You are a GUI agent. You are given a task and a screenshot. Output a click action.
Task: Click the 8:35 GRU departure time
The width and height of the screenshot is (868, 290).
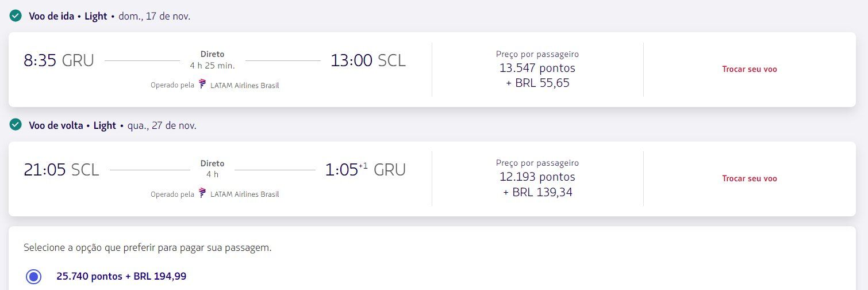(59, 60)
